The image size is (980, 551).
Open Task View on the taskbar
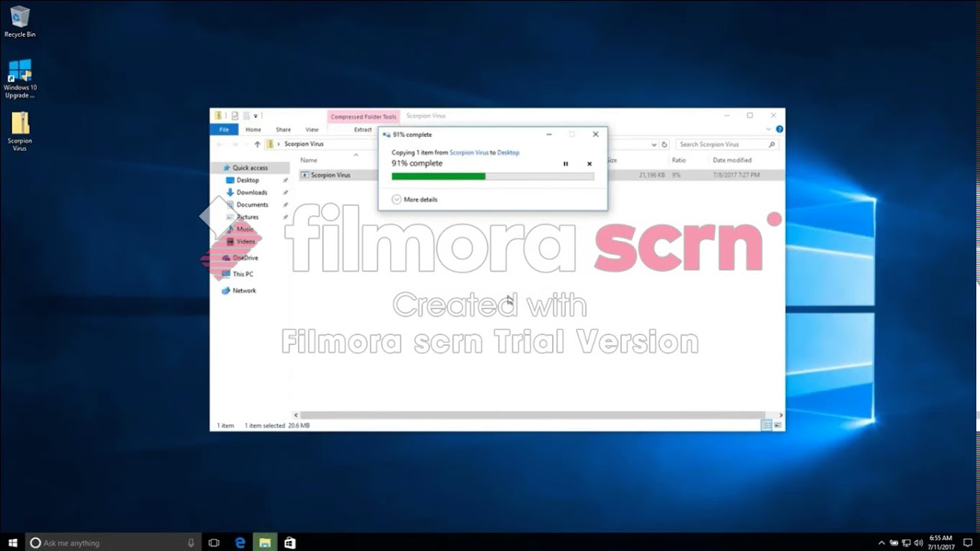(214, 543)
